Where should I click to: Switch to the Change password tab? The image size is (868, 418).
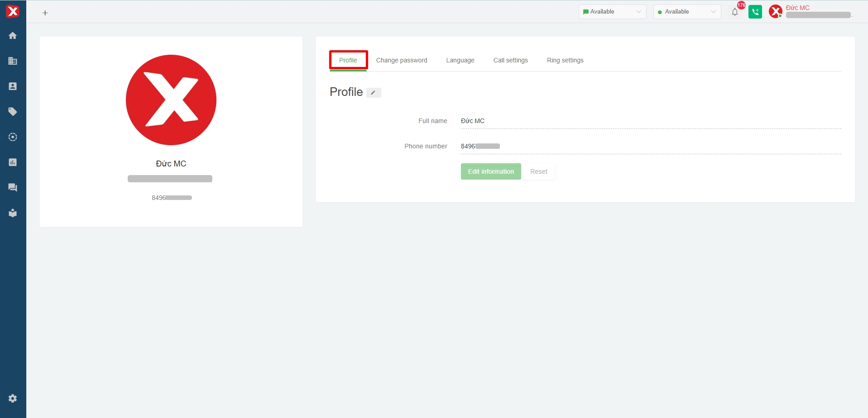pos(401,60)
